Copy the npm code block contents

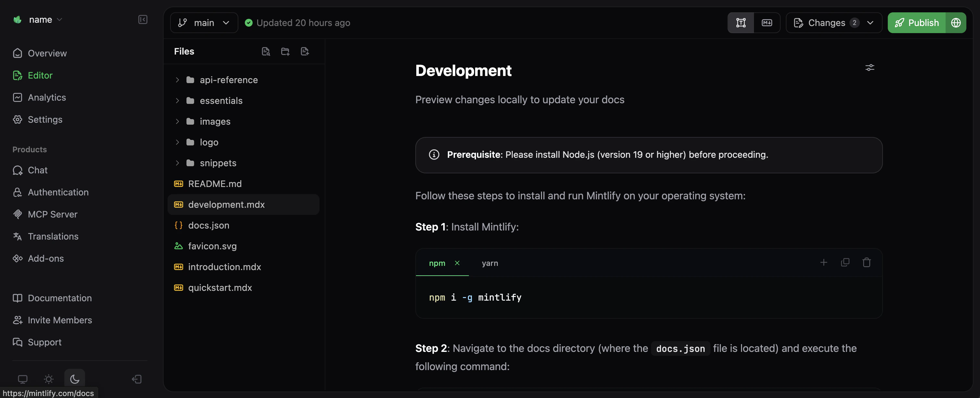tap(845, 262)
